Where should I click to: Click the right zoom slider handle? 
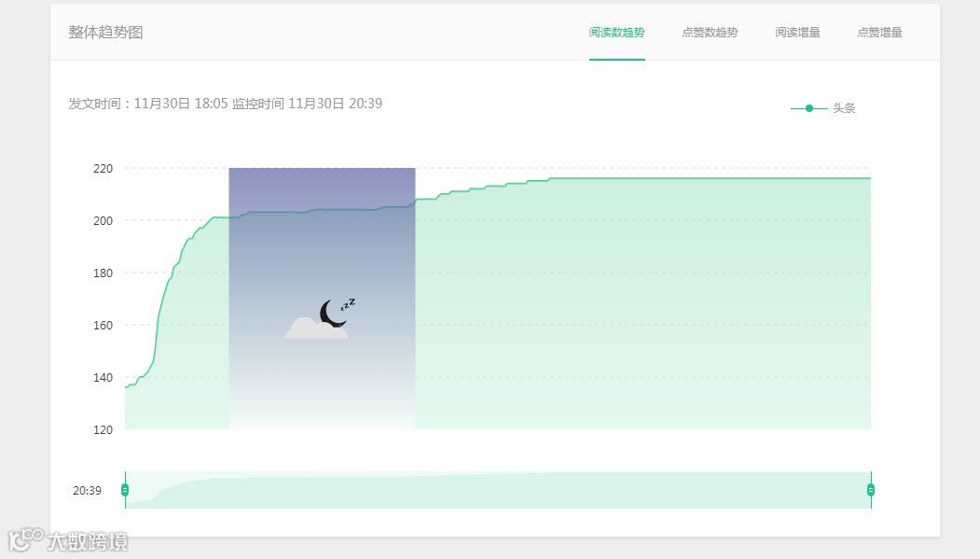(x=871, y=490)
